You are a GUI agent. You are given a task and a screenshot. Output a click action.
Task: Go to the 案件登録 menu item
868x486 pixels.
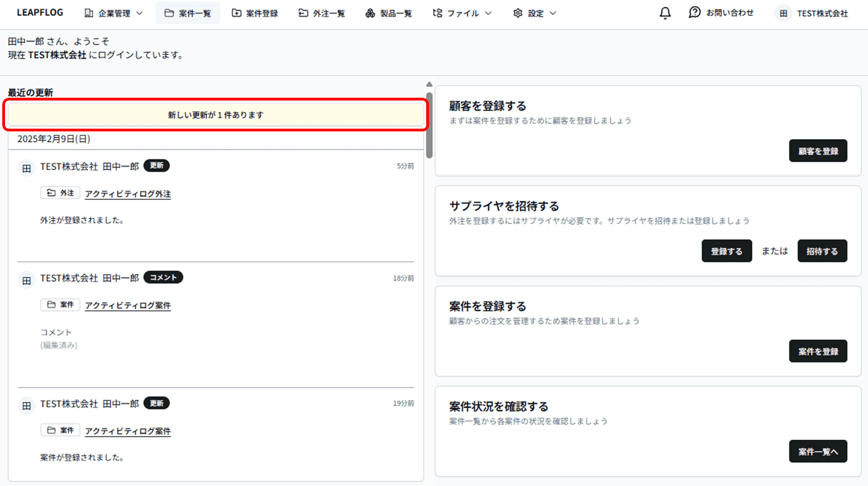tap(255, 14)
